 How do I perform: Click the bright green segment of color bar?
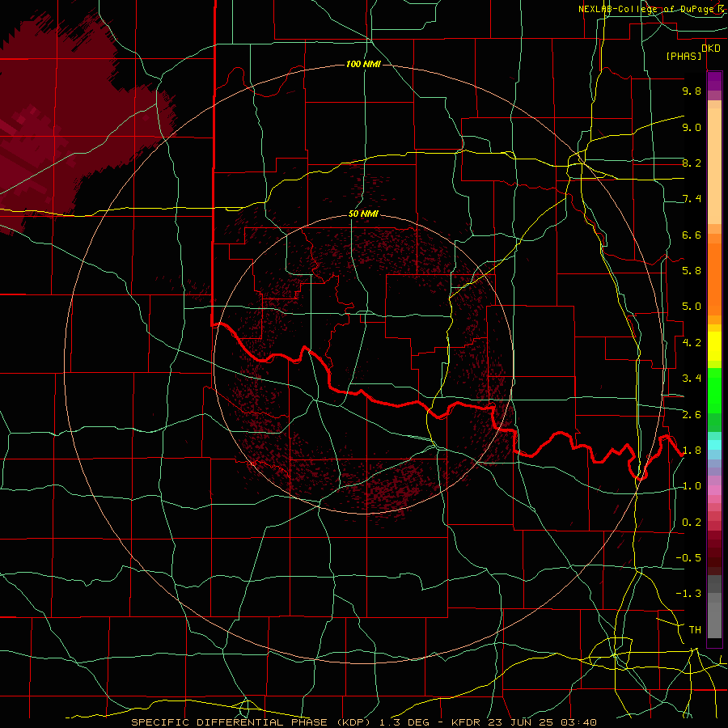click(714, 391)
